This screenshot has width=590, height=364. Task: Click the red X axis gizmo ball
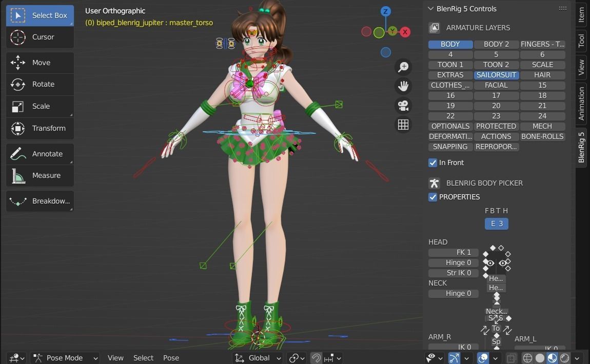click(405, 32)
